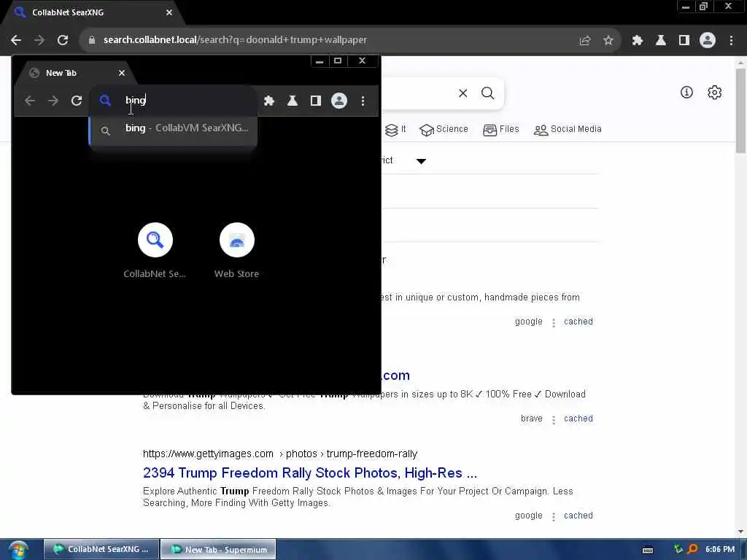
Task: Close the New Tab tab
Action: (122, 73)
